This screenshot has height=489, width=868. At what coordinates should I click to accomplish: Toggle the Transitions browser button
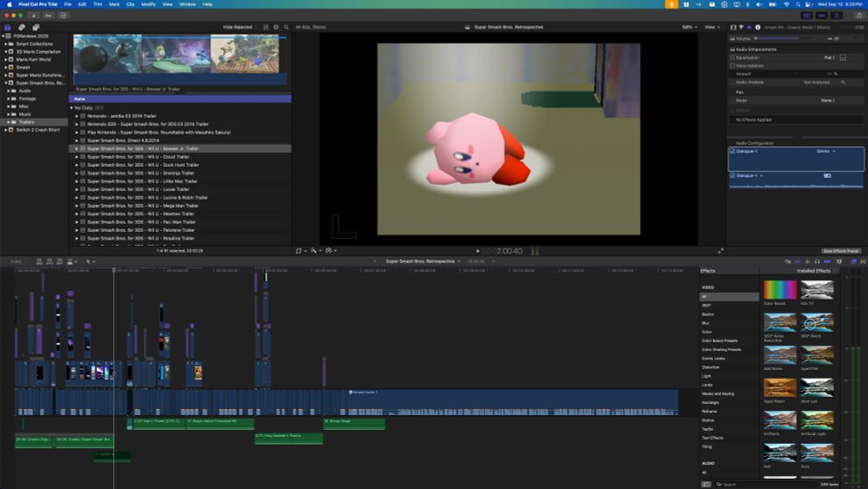(x=863, y=261)
